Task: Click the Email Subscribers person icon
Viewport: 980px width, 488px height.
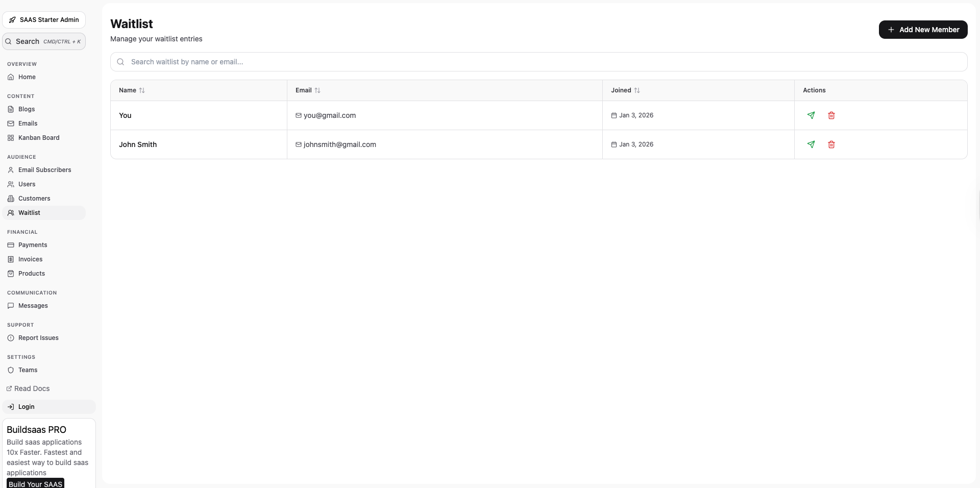Action: [11, 170]
